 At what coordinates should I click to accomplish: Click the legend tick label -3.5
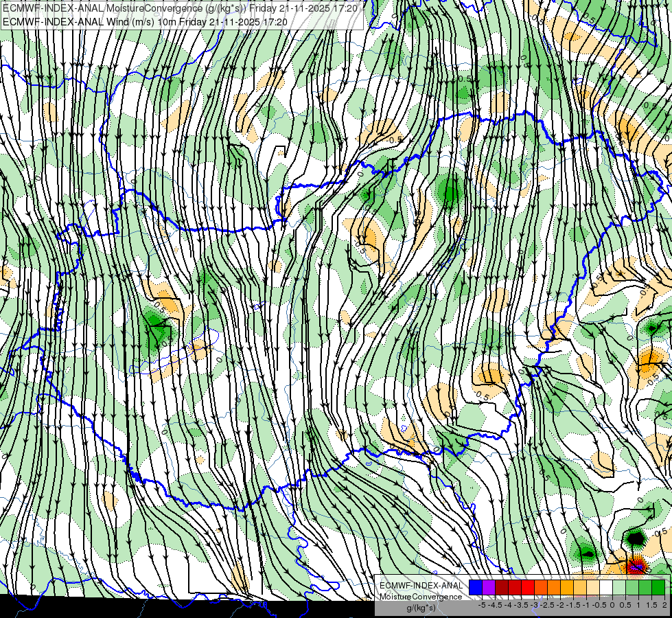pos(521,605)
